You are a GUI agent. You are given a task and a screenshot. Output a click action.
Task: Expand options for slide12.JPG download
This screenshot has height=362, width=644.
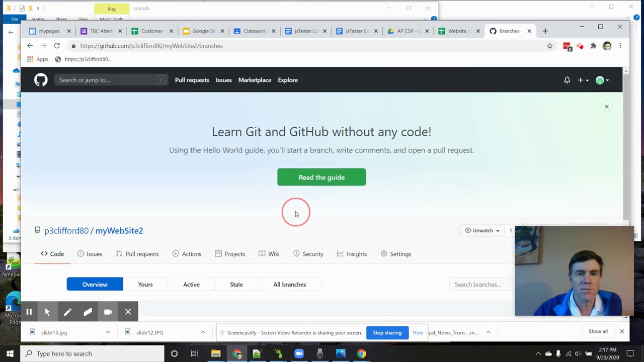tap(203, 332)
